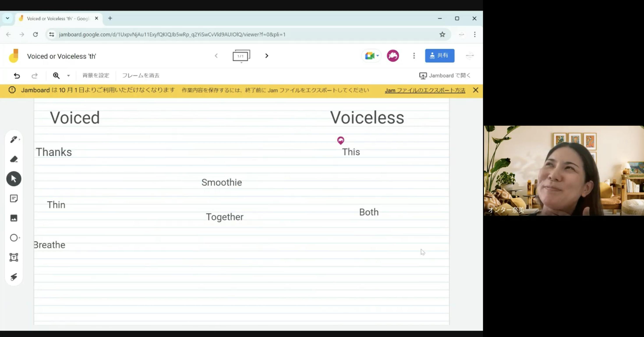Click 背景を設定 to set background

[x=96, y=76]
